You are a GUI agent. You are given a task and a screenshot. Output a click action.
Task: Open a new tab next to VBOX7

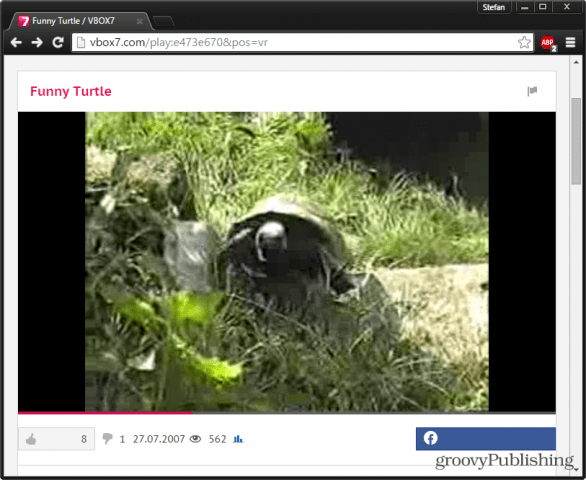pos(163,21)
